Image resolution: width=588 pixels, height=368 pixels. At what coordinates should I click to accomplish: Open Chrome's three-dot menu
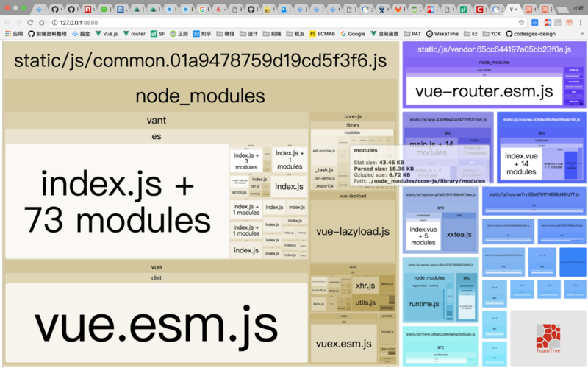click(x=582, y=23)
